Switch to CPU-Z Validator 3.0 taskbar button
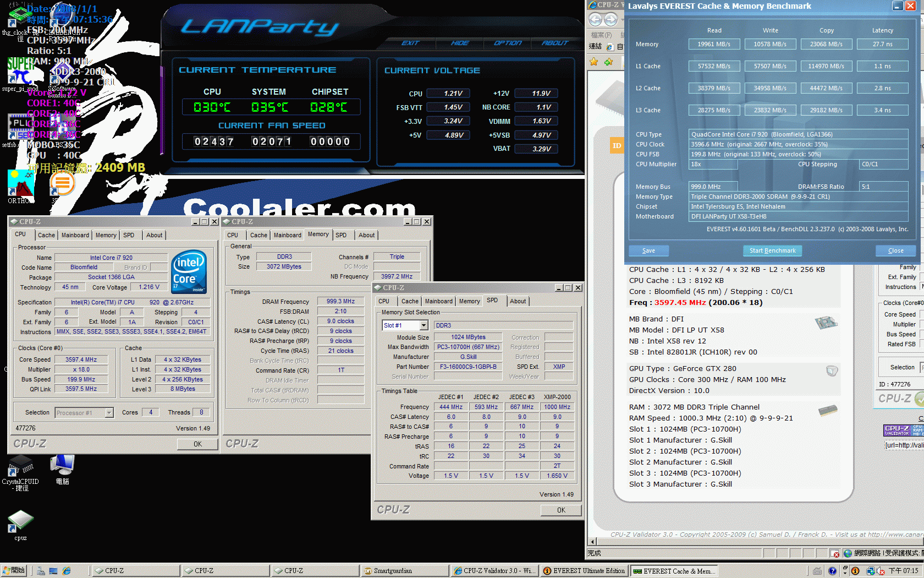The image size is (924, 578). [x=494, y=571]
